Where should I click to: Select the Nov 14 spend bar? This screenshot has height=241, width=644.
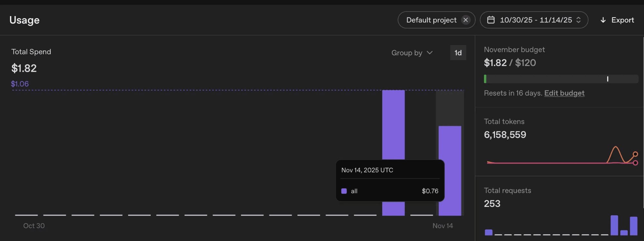[x=450, y=171]
